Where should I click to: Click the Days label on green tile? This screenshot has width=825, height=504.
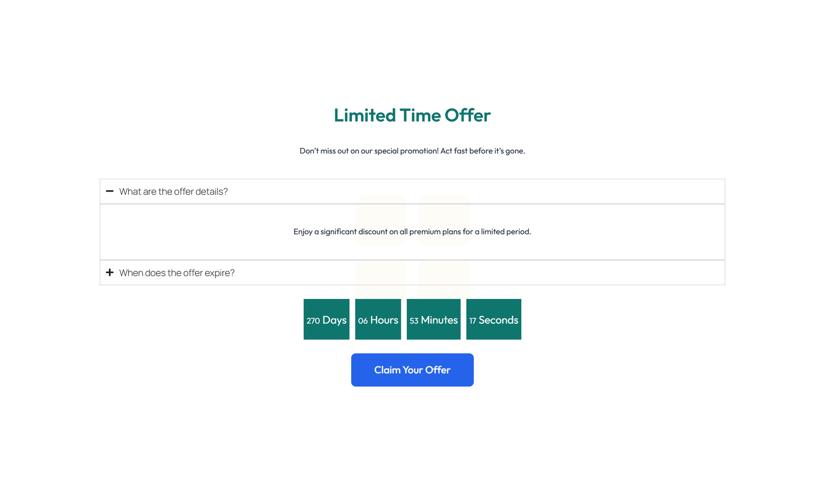[x=334, y=320]
